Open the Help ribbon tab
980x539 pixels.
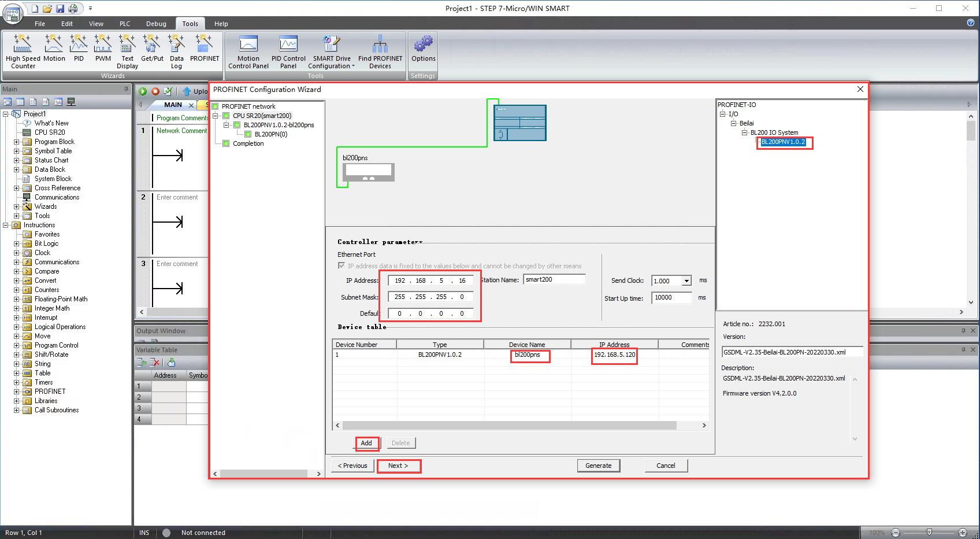pyautogui.click(x=221, y=24)
